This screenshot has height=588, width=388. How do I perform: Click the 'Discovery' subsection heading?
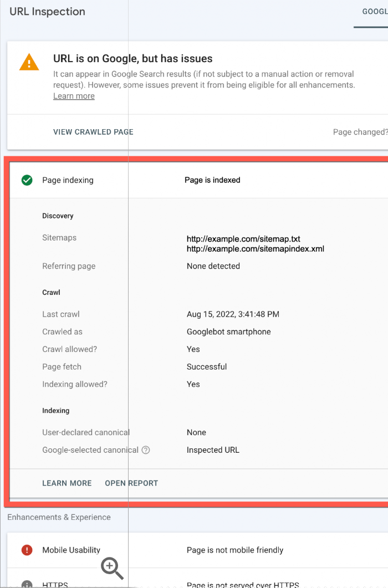58,216
